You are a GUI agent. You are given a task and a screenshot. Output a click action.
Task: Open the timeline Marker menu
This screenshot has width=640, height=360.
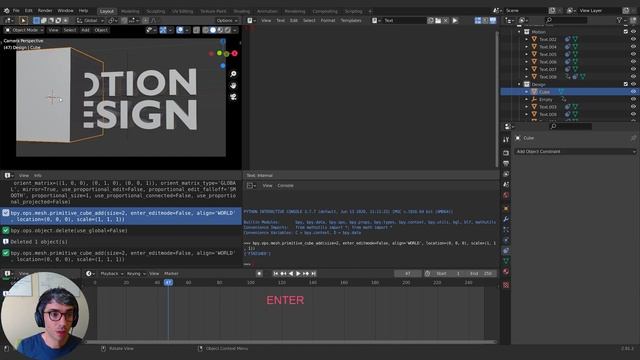[171, 273]
